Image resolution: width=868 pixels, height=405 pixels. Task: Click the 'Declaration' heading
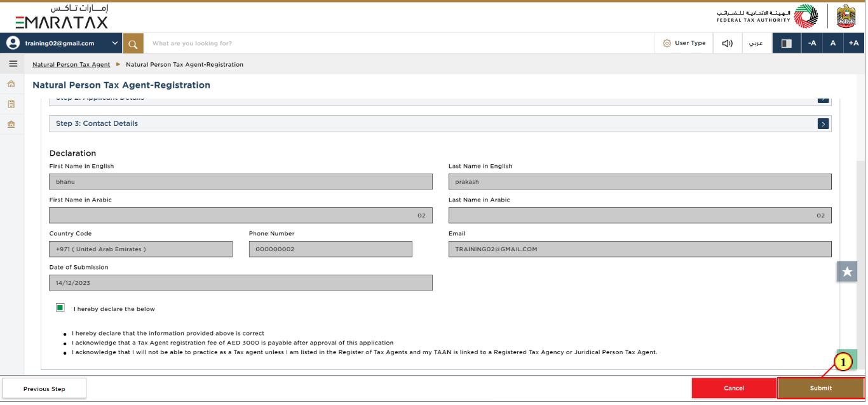(x=72, y=153)
